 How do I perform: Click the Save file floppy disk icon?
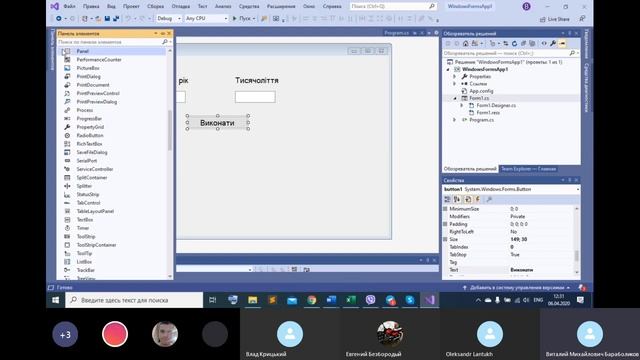click(x=107, y=18)
